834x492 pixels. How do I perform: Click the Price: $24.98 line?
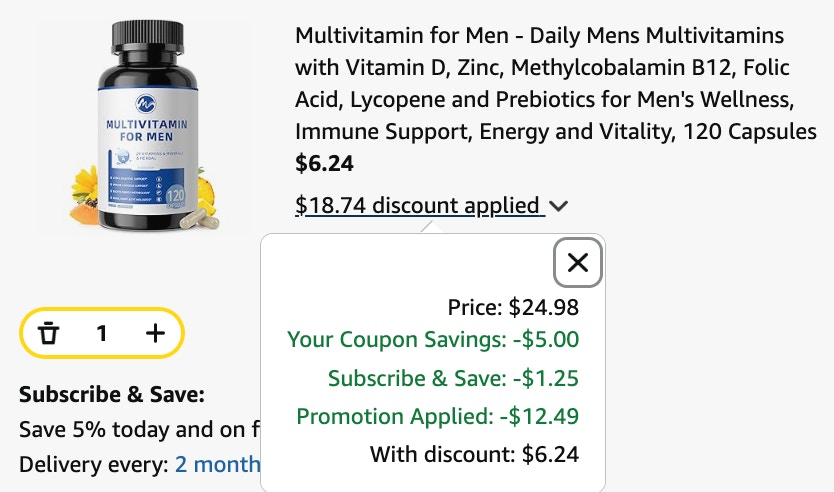tap(513, 307)
